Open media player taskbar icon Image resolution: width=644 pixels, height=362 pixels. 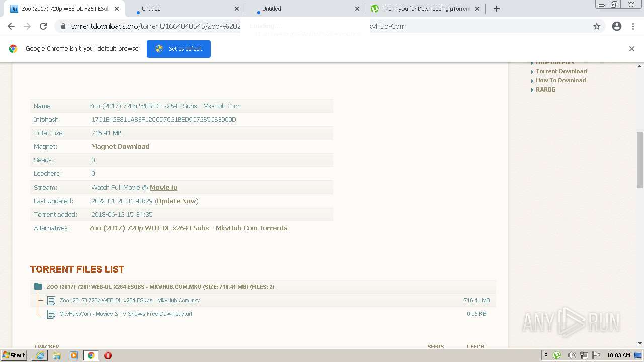[x=74, y=355]
